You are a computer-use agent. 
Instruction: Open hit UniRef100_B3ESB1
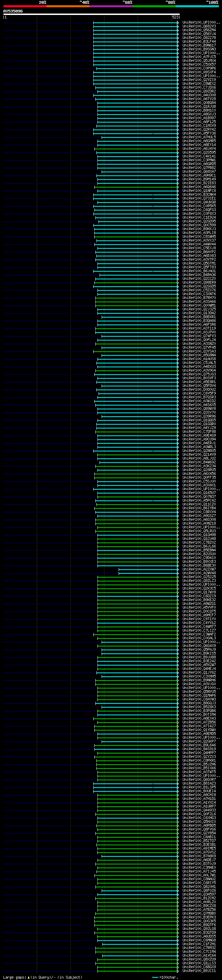[x=199, y=844]
